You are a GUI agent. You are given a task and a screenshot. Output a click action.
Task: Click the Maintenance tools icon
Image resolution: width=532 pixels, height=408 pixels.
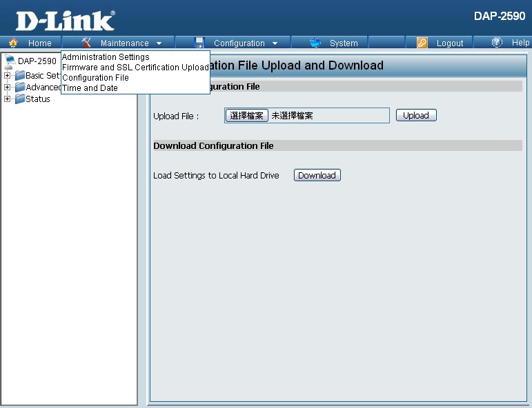86,43
